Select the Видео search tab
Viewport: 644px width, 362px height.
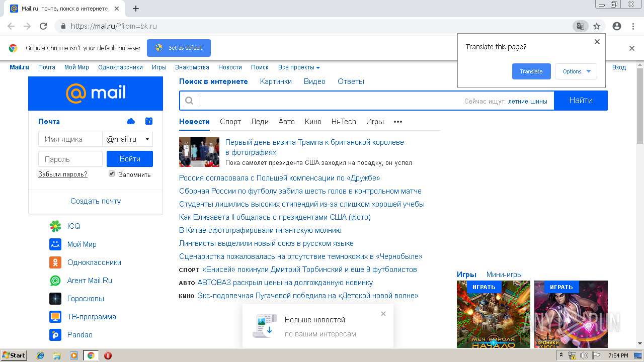(x=314, y=81)
